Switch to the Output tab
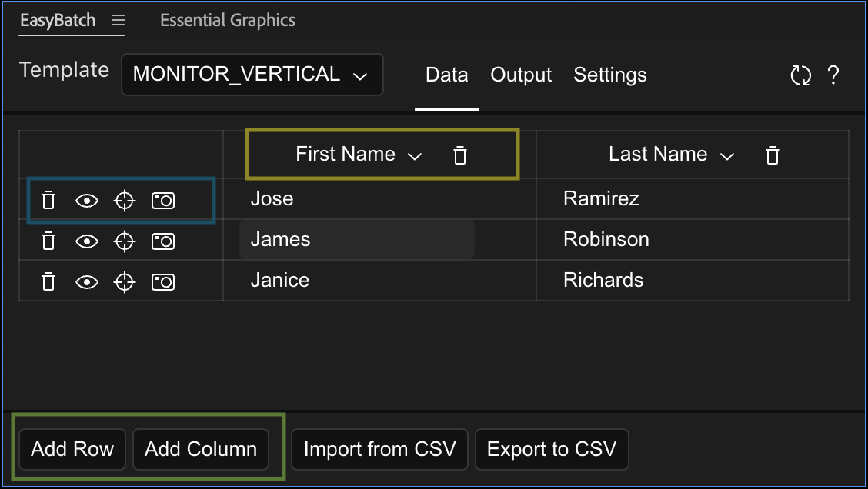Viewport: 868px width, 489px height. tap(521, 75)
